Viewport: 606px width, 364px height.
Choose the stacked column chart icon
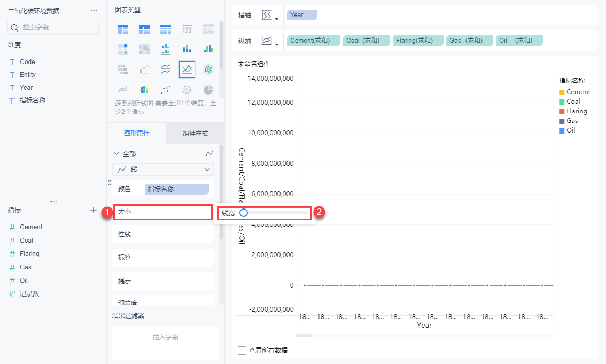pos(187,49)
